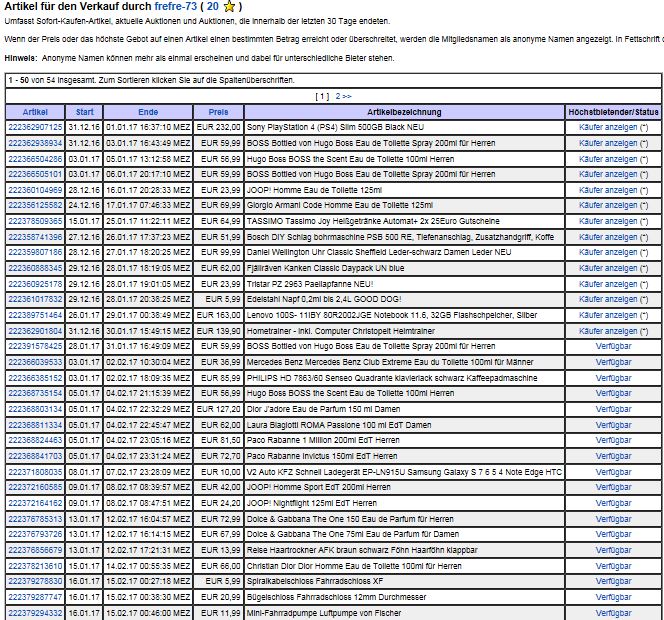This screenshot has width=664, height=620.
Task: Open article 222360888345
Action: (x=35, y=268)
